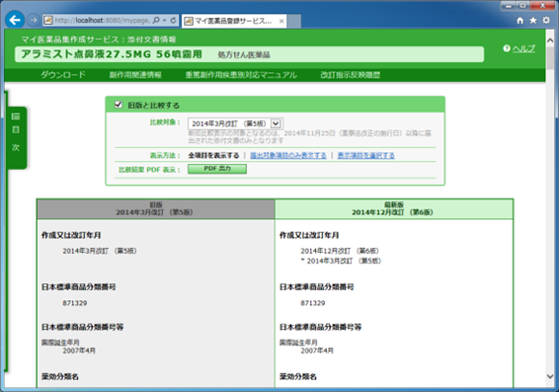Click 2007年4月 in the 旧版 column
Screen dimensions: 559x392
tap(79, 351)
